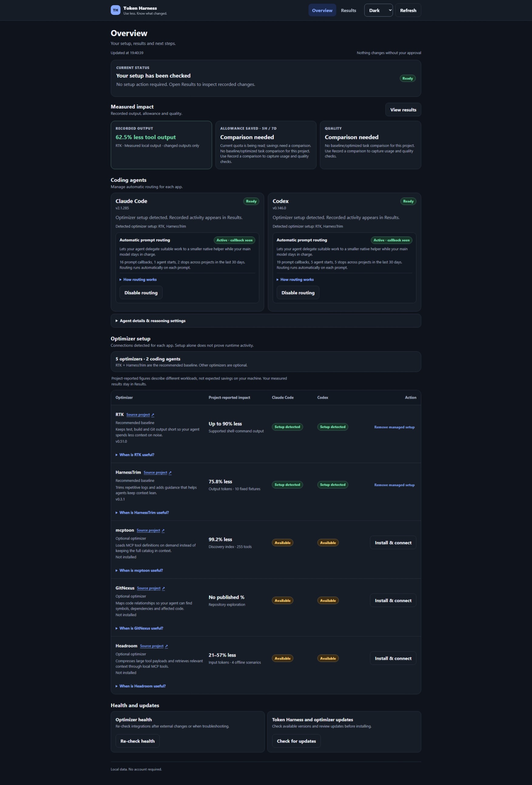Expand When is mcptoon useful?
Viewport: 532px width, 785px height.
click(139, 570)
